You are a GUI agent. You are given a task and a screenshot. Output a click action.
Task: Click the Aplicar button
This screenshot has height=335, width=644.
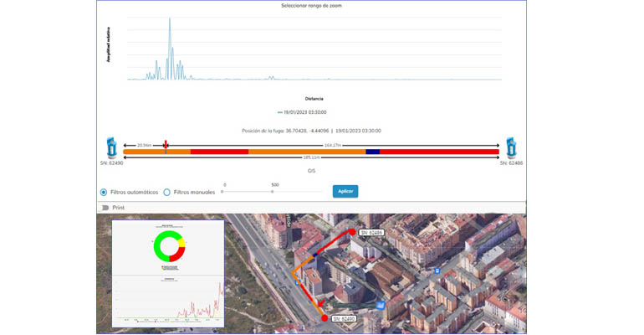point(345,191)
